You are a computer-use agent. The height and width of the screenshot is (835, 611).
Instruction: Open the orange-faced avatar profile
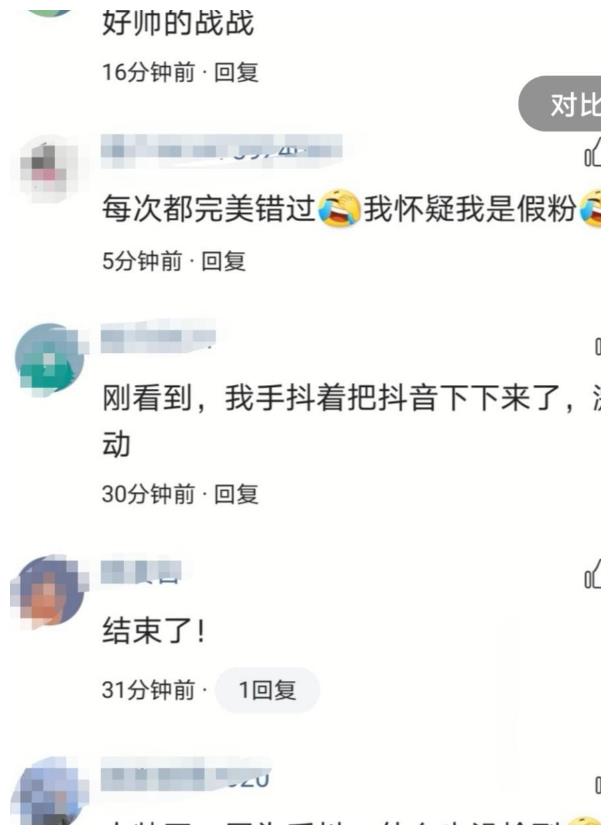click(x=50, y=590)
